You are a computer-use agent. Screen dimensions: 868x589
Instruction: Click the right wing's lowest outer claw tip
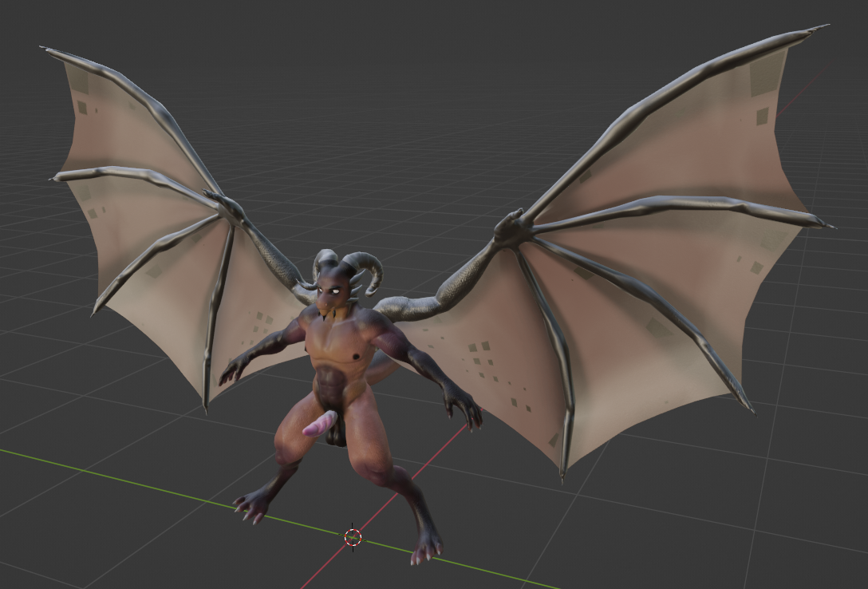pos(750,410)
